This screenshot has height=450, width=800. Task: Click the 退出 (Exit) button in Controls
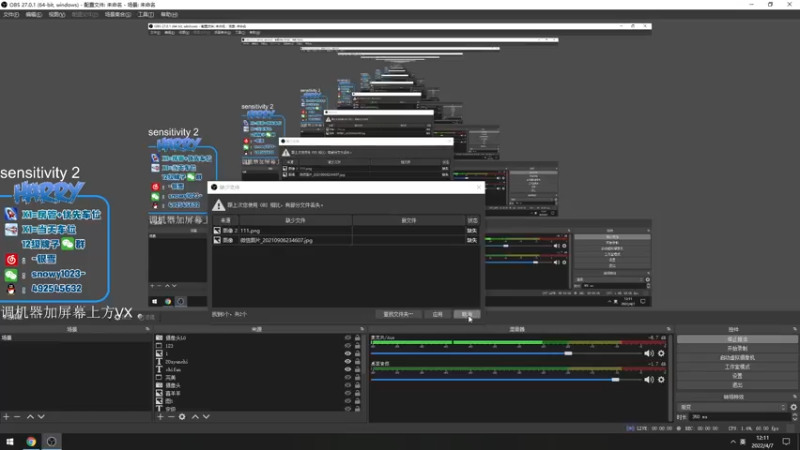point(737,385)
